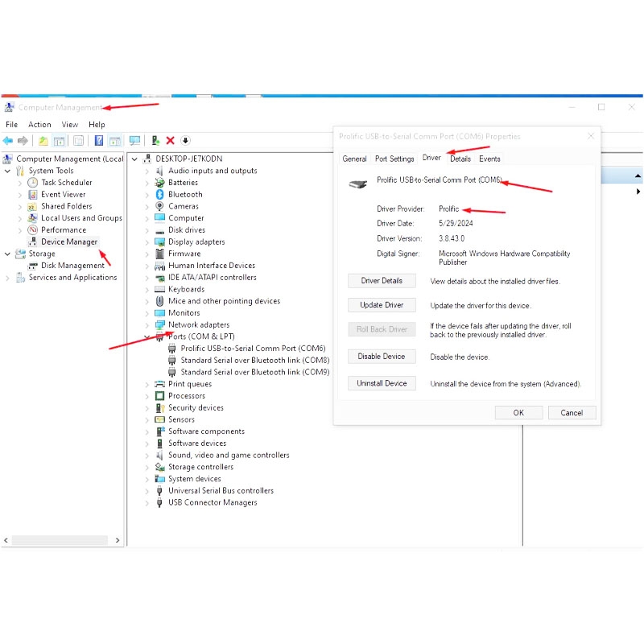Select the Bluetooth device category icon
644x644 pixels.
point(159,194)
